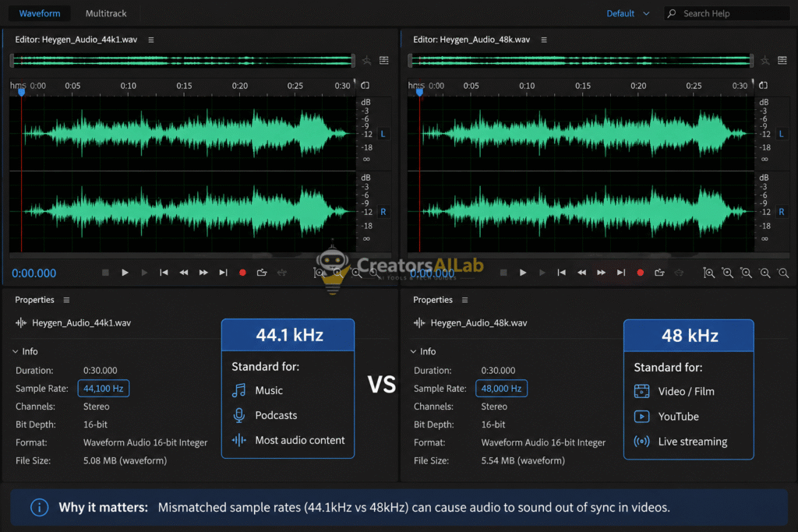Toggle left channel L in 48k editor
This screenshot has height=532, width=798.
[x=781, y=134]
